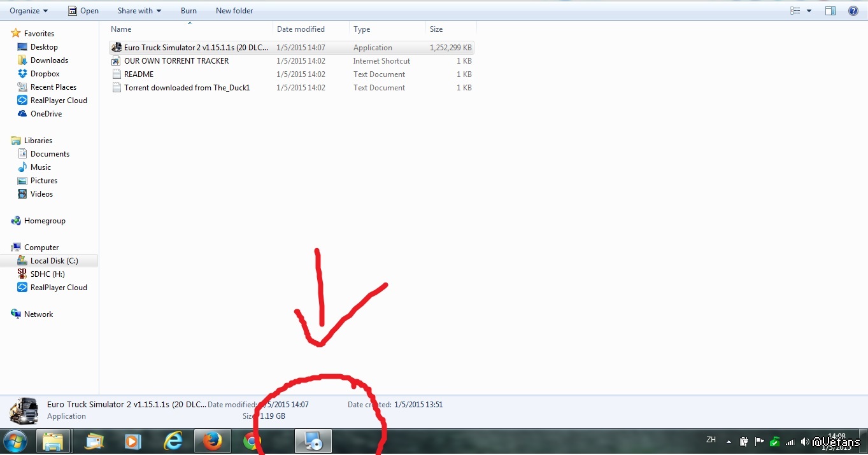Click the green shield tray icon
868x455 pixels.
pyautogui.click(x=774, y=442)
